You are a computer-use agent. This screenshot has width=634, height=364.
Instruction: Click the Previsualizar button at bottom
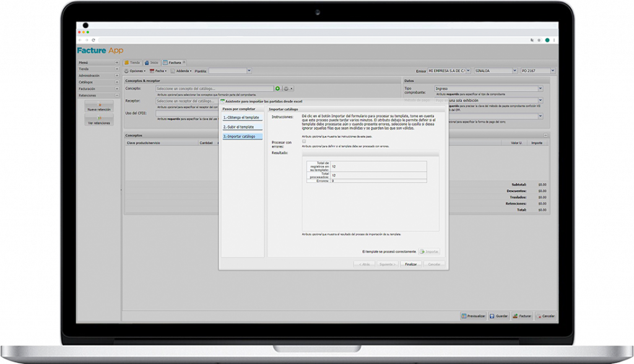474,316
